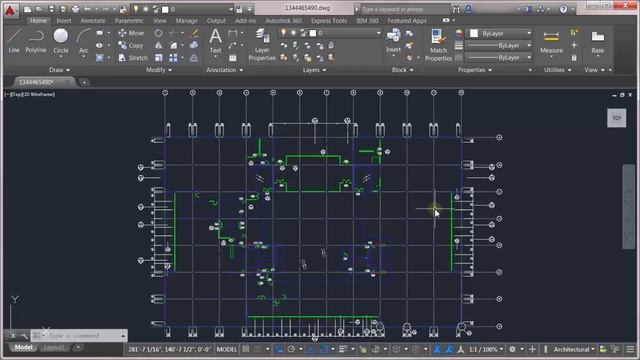Open the AutoCAD application menu logo
The width and height of the screenshot is (640, 360).
click(x=10, y=10)
